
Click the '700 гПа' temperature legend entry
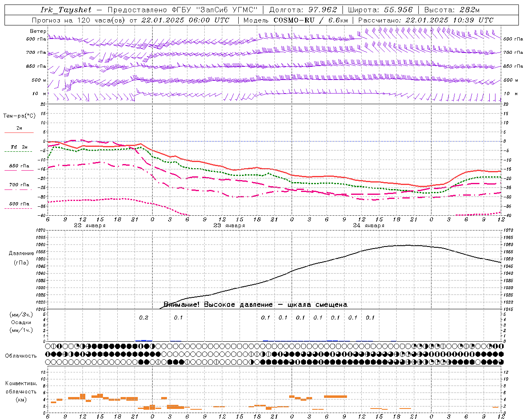click(19, 185)
